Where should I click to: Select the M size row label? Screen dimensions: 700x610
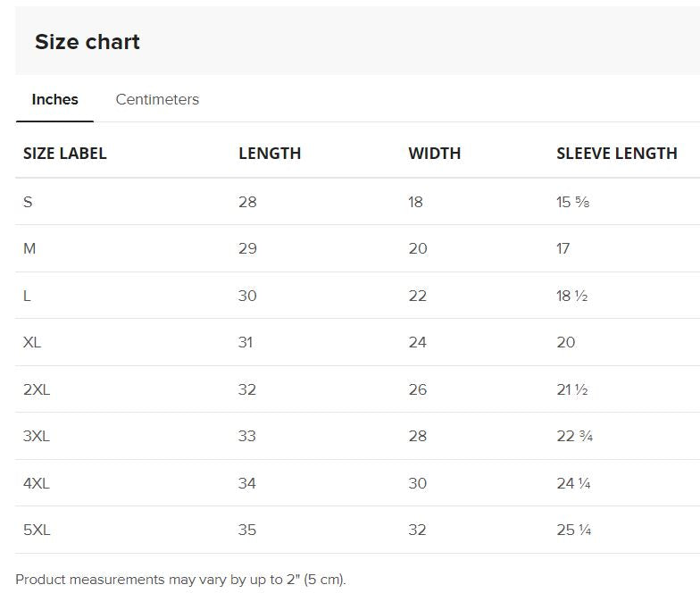[29, 248]
